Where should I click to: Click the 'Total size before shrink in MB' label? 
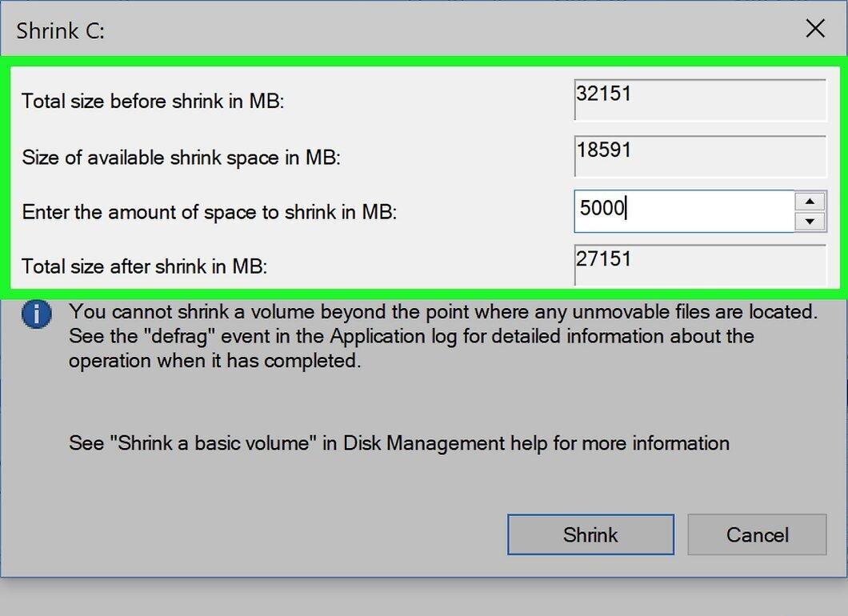[153, 101]
